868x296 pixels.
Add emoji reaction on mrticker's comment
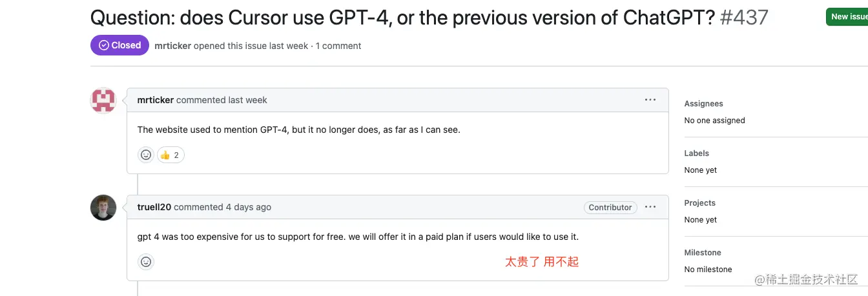146,155
